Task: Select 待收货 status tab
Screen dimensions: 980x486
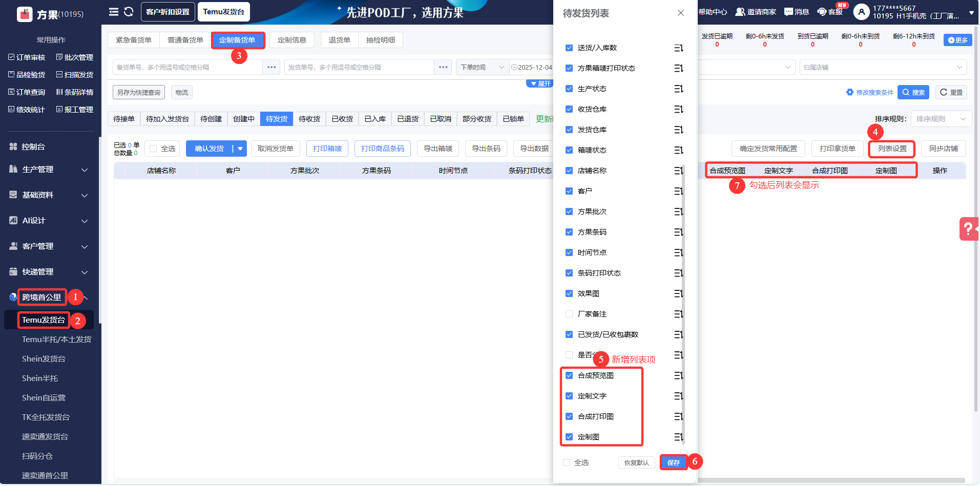Action: (309, 119)
